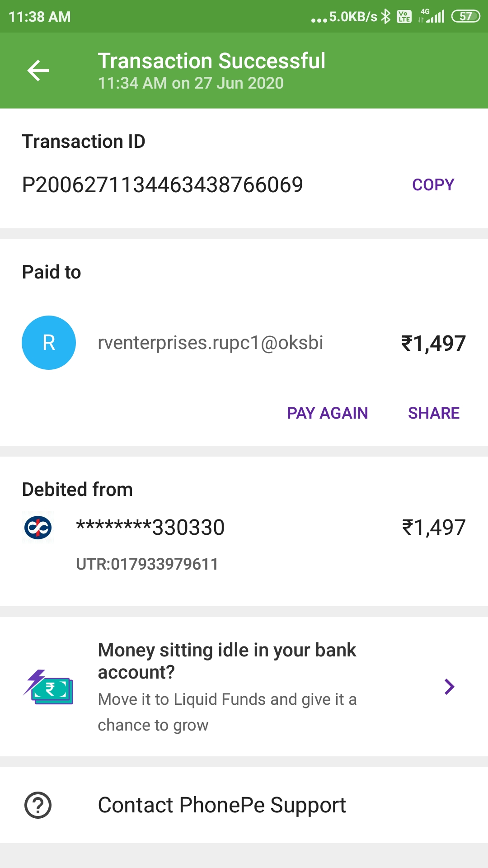Tap the masked account number ending 330330
The width and height of the screenshot is (488, 868).
pyautogui.click(x=150, y=528)
